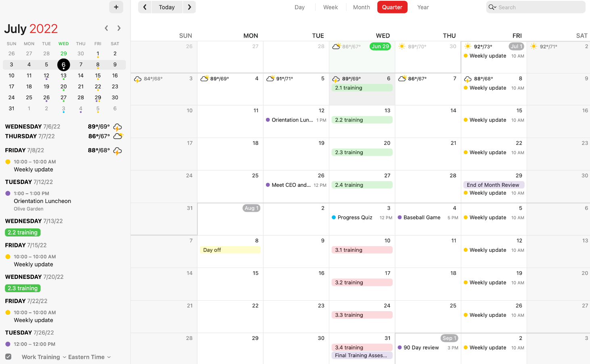
Task: Click the yellow dot beside sidebar Weekly update
Action: (x=7, y=161)
